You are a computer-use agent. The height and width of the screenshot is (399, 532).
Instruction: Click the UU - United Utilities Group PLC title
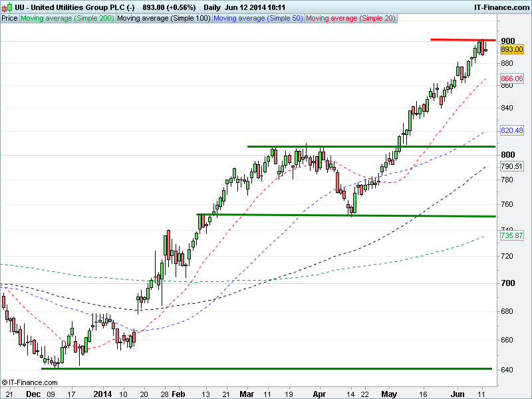pos(74,7)
